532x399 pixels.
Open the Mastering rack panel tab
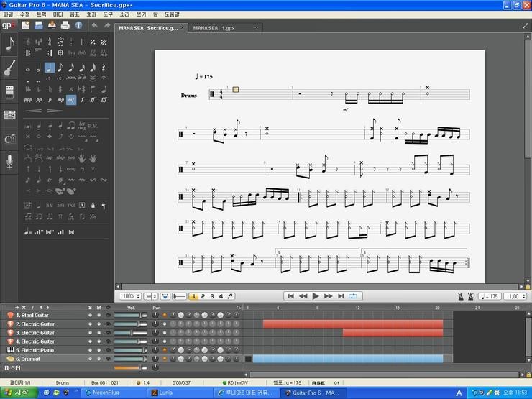coord(9,115)
